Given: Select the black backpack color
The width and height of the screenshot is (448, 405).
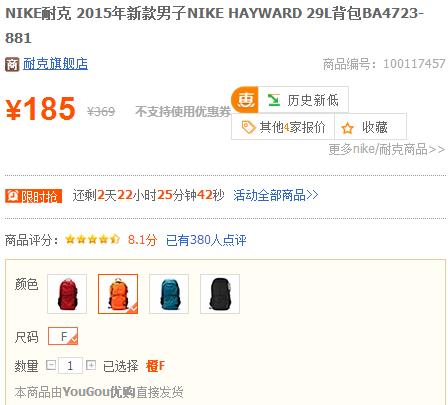Looking at the screenshot, I should pyautogui.click(x=220, y=294).
